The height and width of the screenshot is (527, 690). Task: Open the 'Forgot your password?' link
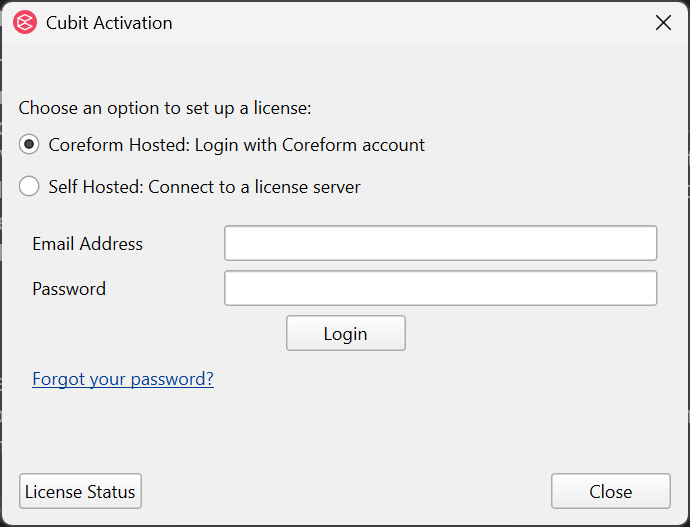point(123,379)
